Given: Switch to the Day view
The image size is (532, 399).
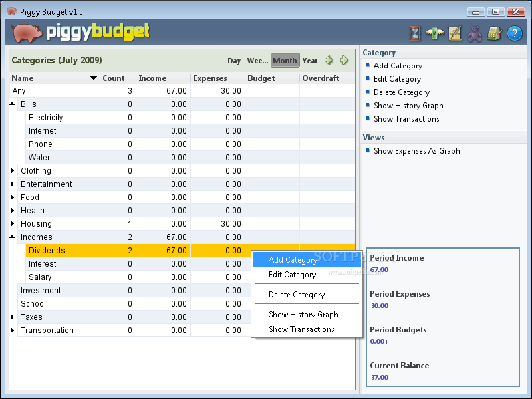Looking at the screenshot, I should 234,61.
